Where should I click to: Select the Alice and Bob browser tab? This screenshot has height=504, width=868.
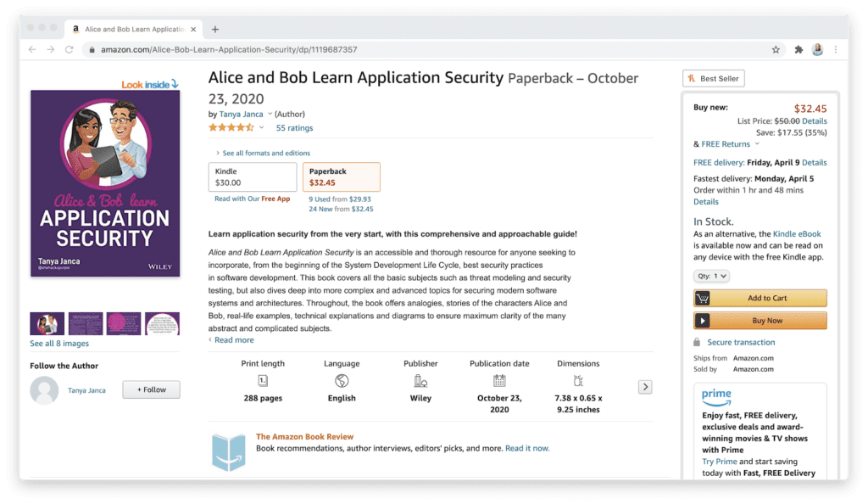133,30
